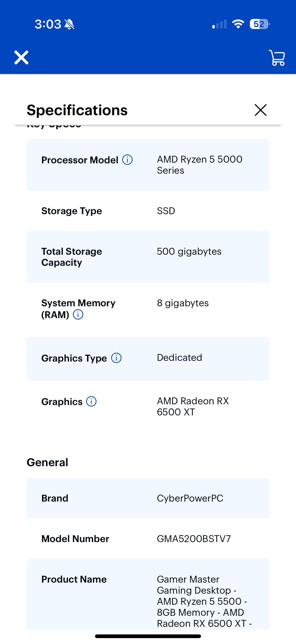Tap the 8 gigabytes RAM value
Image resolution: width=296 pixels, height=644 pixels.
point(183,303)
